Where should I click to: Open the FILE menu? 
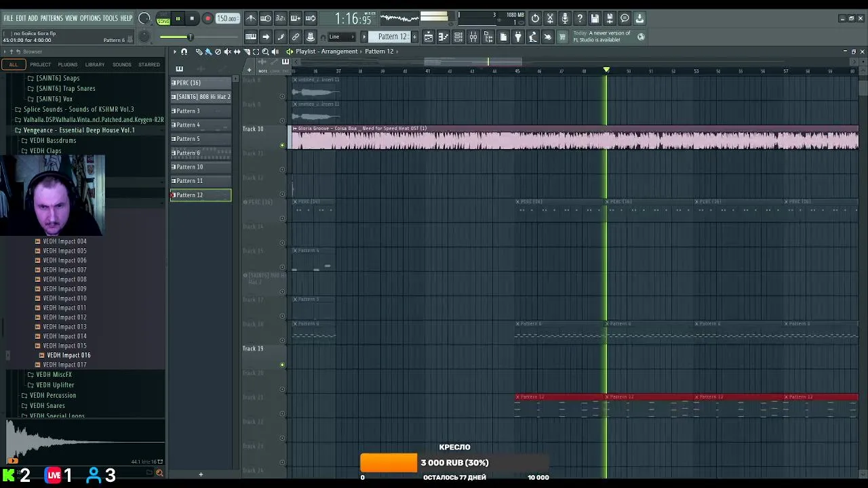[x=8, y=18]
